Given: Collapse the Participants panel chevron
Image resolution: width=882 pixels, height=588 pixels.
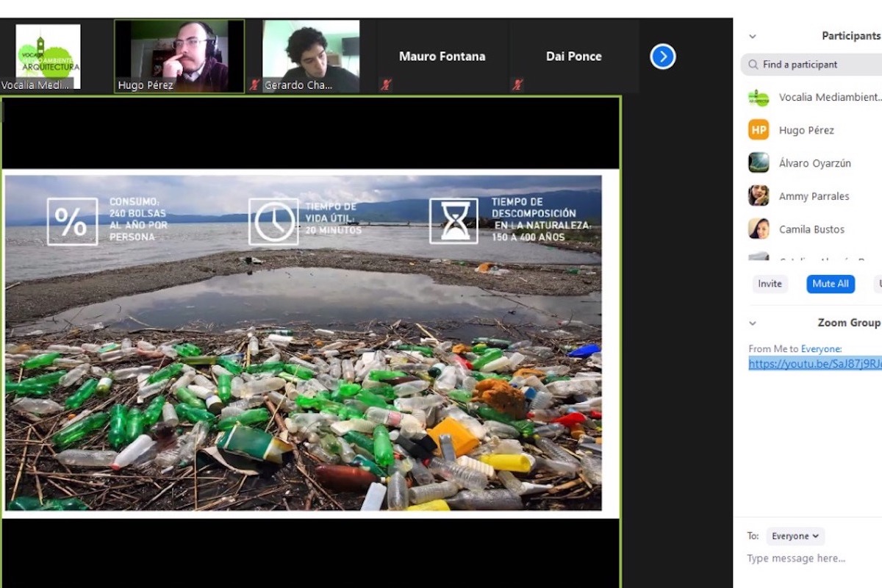Looking at the screenshot, I should click(x=753, y=36).
